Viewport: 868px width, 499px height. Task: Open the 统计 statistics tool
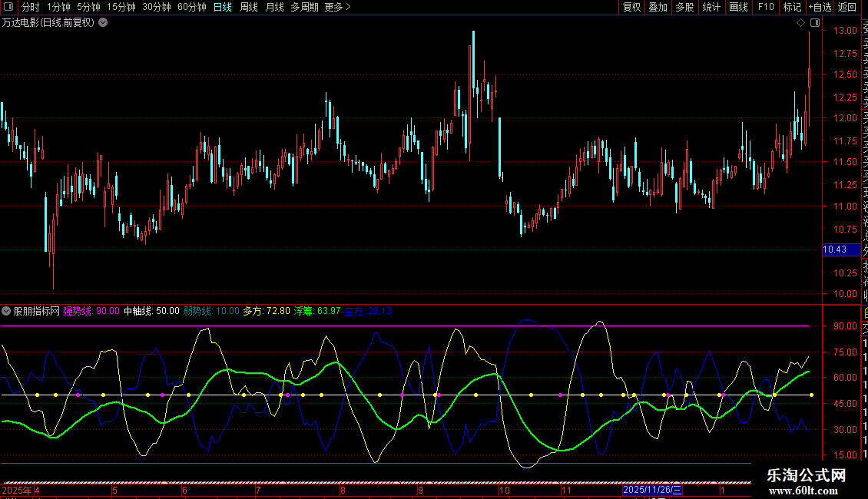pyautogui.click(x=711, y=7)
